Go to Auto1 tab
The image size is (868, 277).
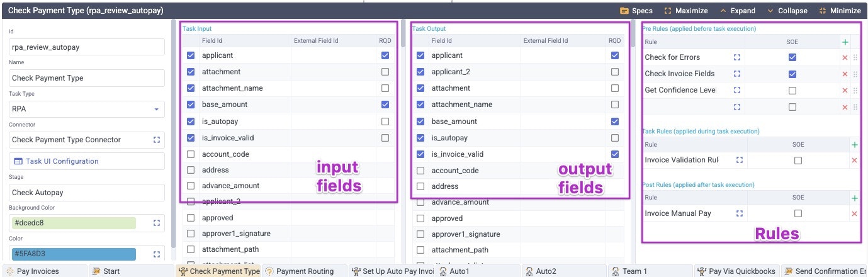coord(478,271)
